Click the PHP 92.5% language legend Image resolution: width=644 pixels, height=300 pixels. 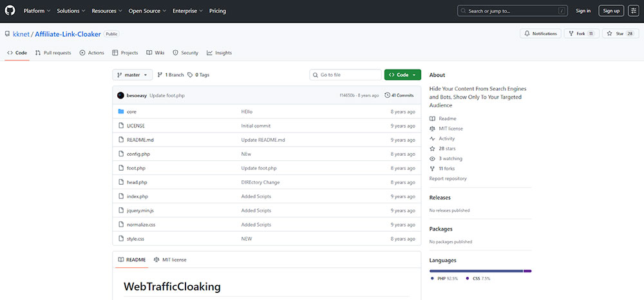pos(444,278)
